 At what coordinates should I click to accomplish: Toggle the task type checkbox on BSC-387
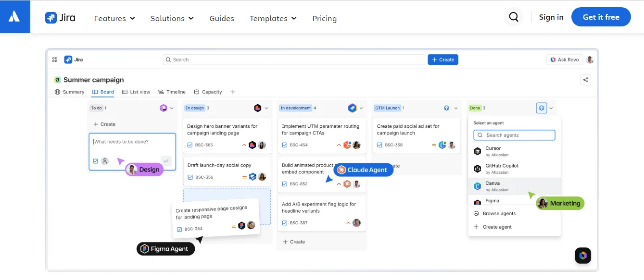pos(285,223)
